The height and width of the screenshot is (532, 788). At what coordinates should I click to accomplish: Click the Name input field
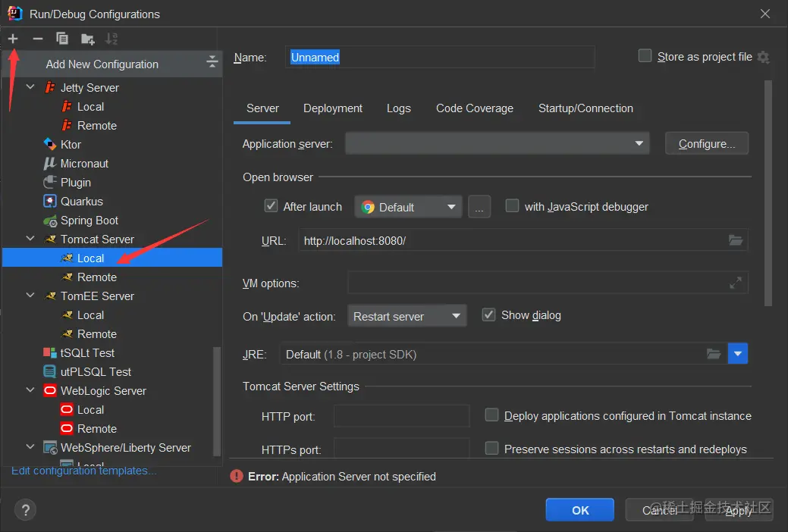coord(440,58)
